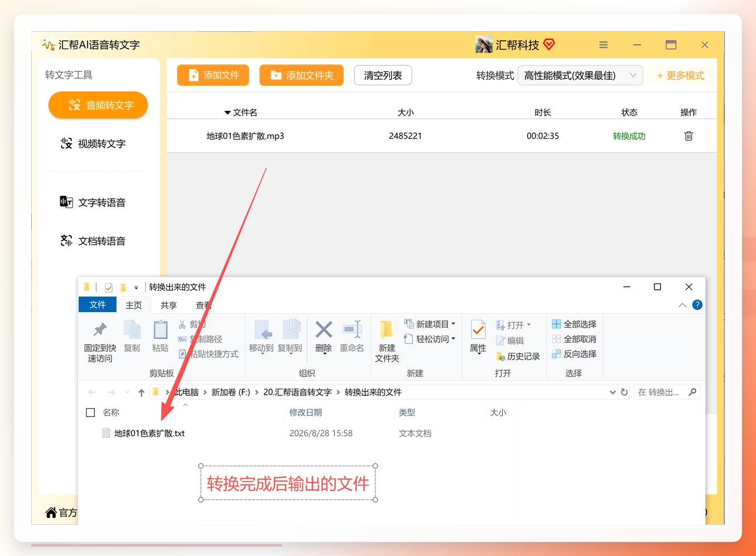
Task: Select 音频转文字 in the sidebar
Action: [98, 105]
